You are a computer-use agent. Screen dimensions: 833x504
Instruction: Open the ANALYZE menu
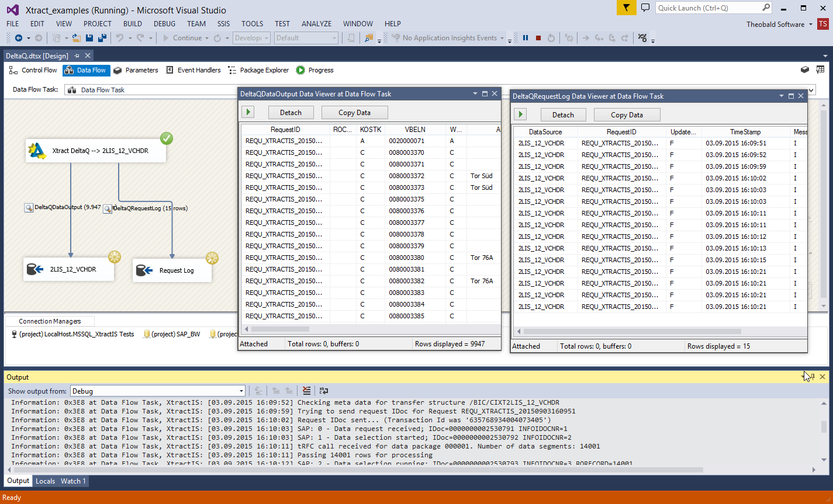[x=316, y=24]
